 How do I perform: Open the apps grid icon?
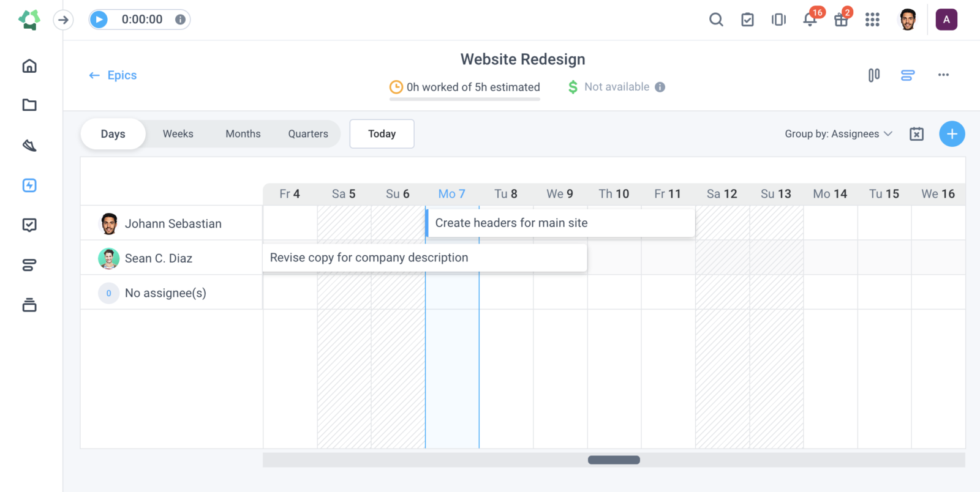click(x=872, y=20)
